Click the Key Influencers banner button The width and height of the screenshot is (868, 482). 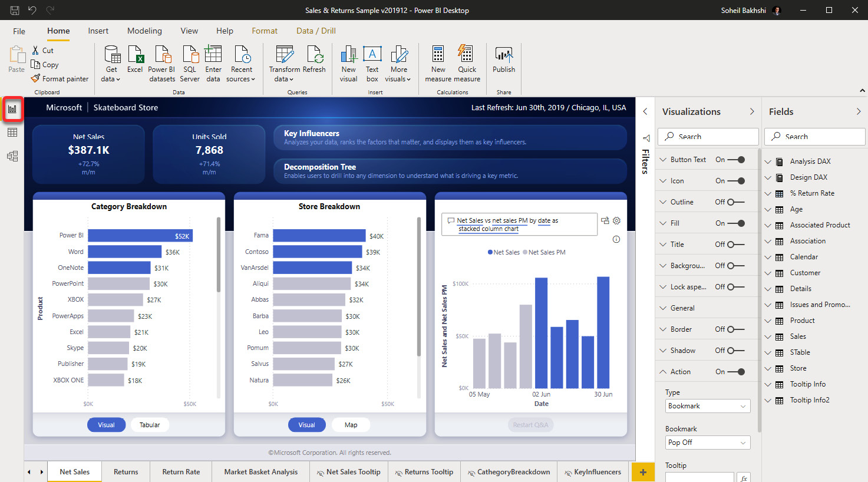click(x=450, y=137)
